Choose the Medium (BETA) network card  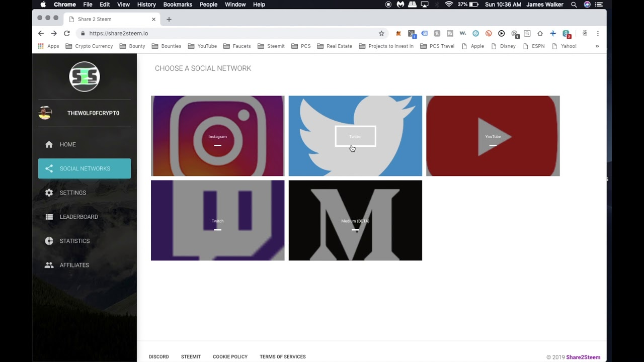[355, 220]
